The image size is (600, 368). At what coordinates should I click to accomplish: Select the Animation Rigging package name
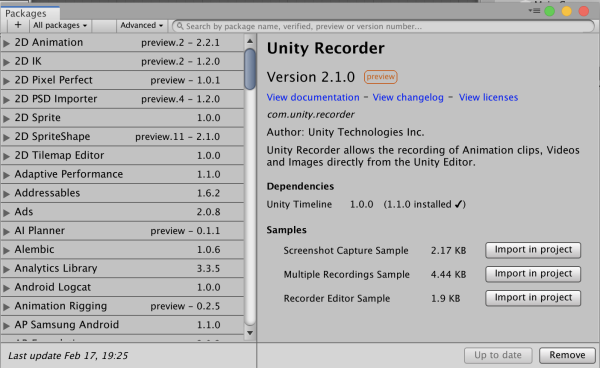click(61, 306)
